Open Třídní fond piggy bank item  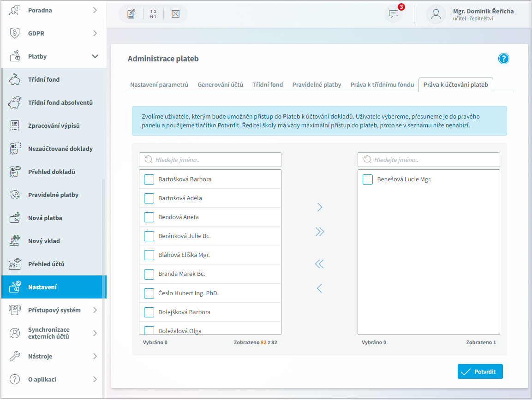coord(54,79)
